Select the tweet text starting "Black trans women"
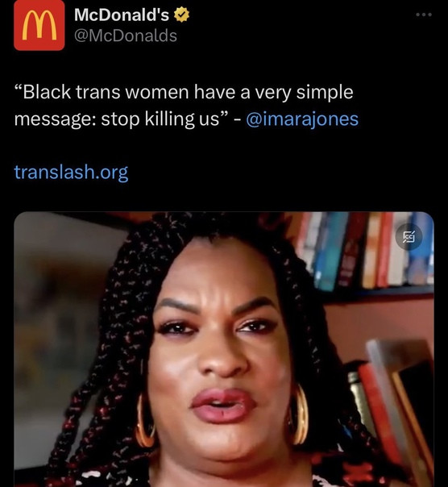 [x=186, y=106]
